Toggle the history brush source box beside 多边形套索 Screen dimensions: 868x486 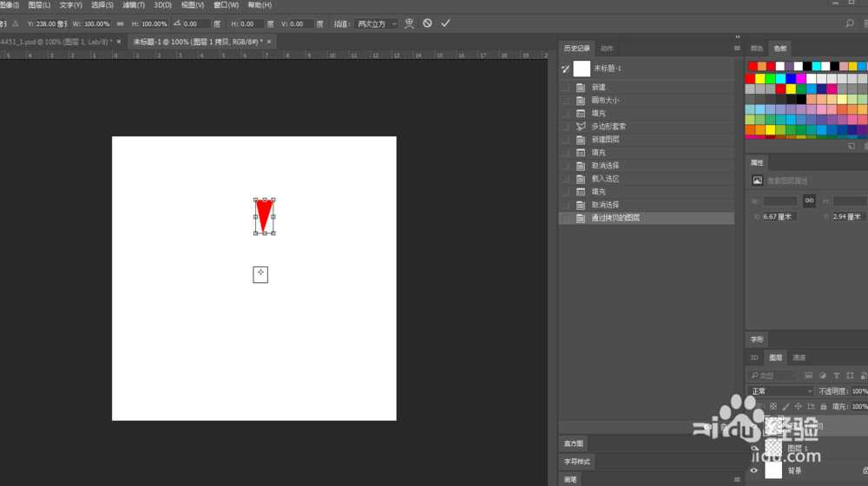tap(566, 127)
